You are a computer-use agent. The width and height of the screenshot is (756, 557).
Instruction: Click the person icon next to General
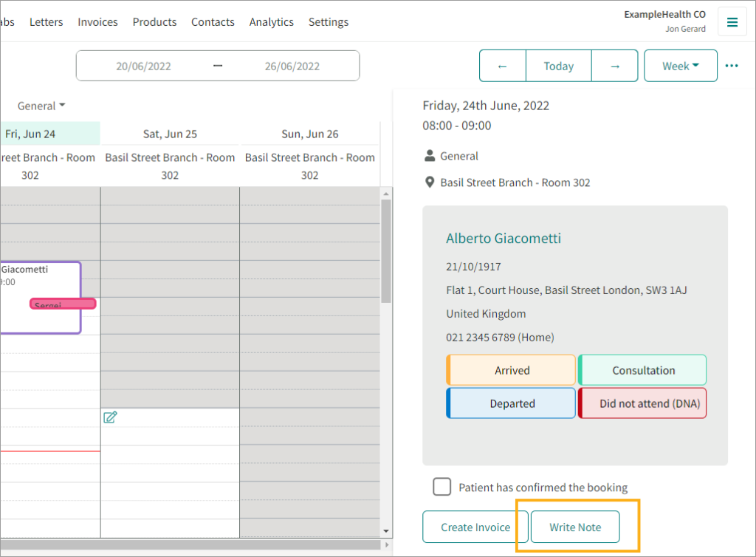point(430,156)
